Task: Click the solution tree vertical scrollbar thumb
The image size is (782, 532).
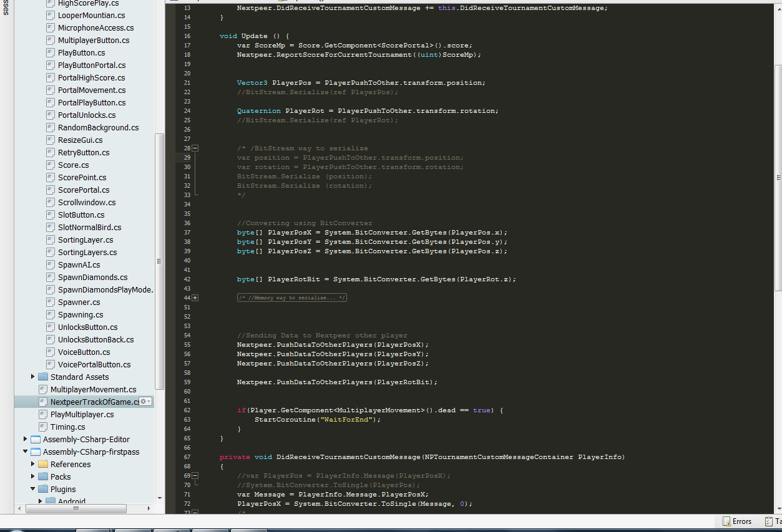Action: tap(159, 261)
